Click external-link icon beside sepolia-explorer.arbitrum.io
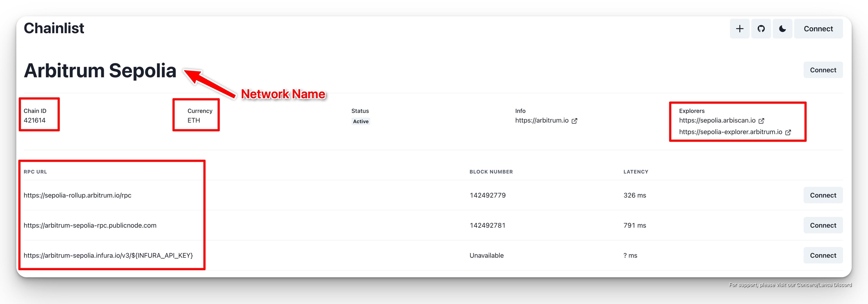The height and width of the screenshot is (304, 868). point(788,132)
